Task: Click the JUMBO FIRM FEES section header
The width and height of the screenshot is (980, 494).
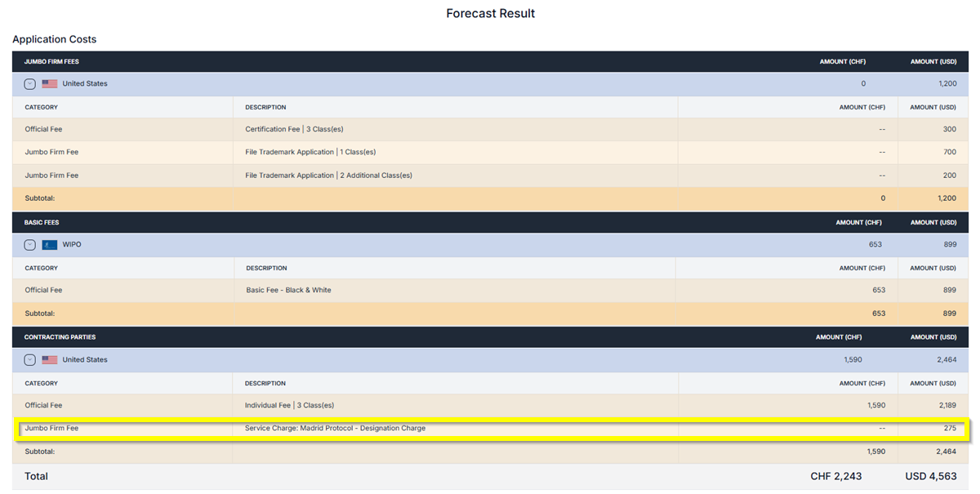Action: [51, 61]
